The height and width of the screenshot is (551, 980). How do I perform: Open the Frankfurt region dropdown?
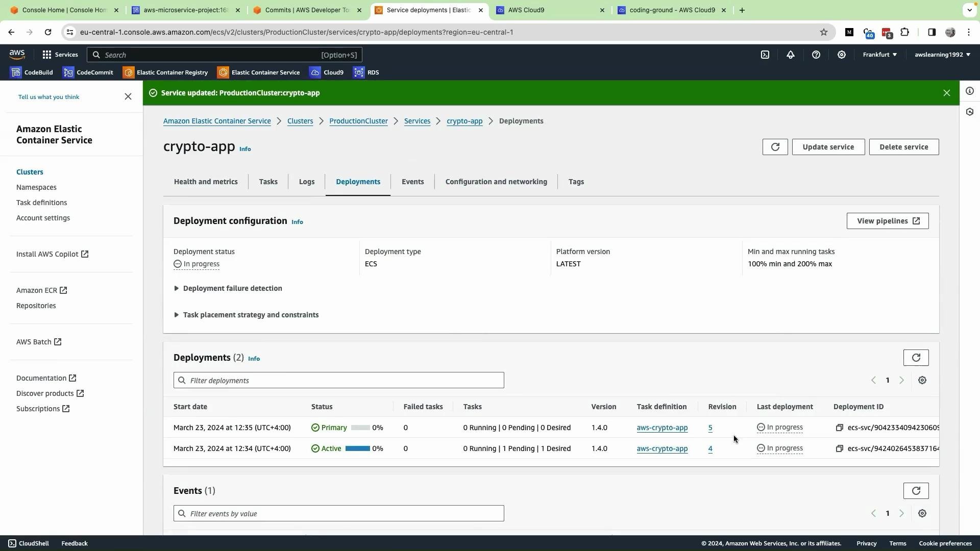click(x=879, y=55)
